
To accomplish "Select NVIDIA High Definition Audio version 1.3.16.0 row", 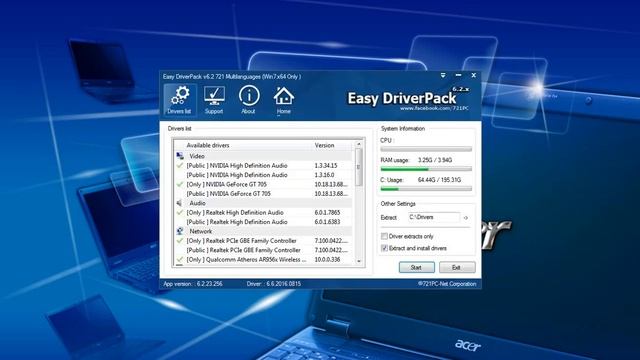I will 263,175.
